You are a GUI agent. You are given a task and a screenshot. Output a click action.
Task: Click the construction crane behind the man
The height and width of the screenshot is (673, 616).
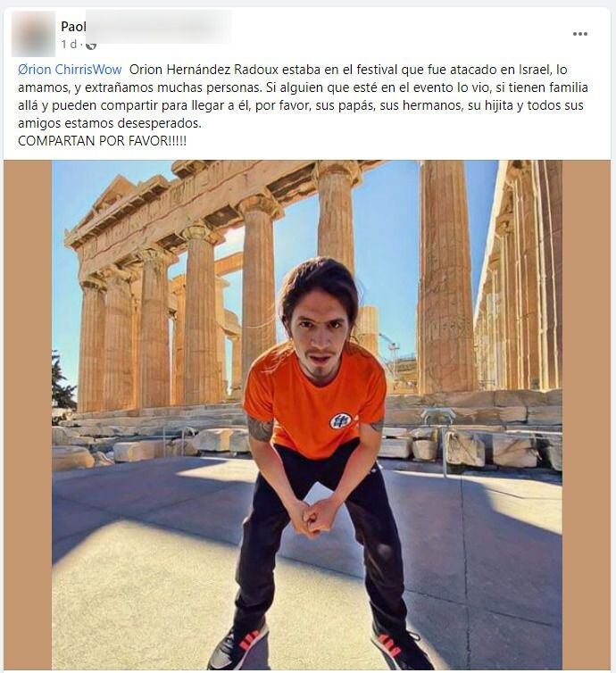click(x=391, y=350)
